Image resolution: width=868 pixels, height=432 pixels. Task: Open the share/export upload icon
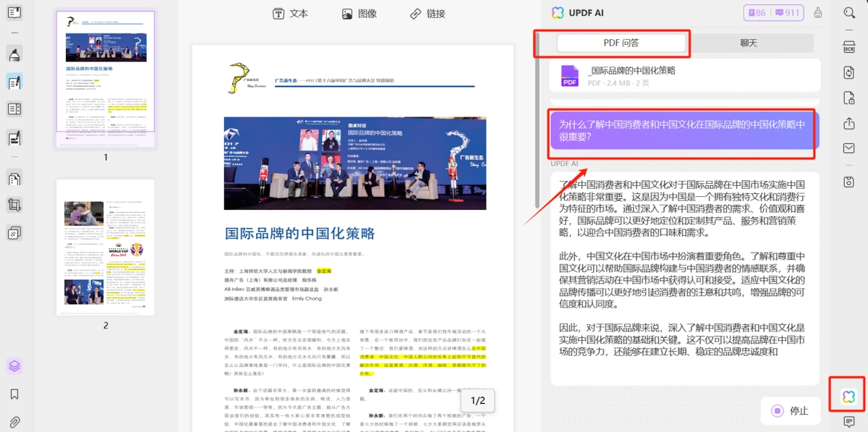pyautogui.click(x=849, y=124)
